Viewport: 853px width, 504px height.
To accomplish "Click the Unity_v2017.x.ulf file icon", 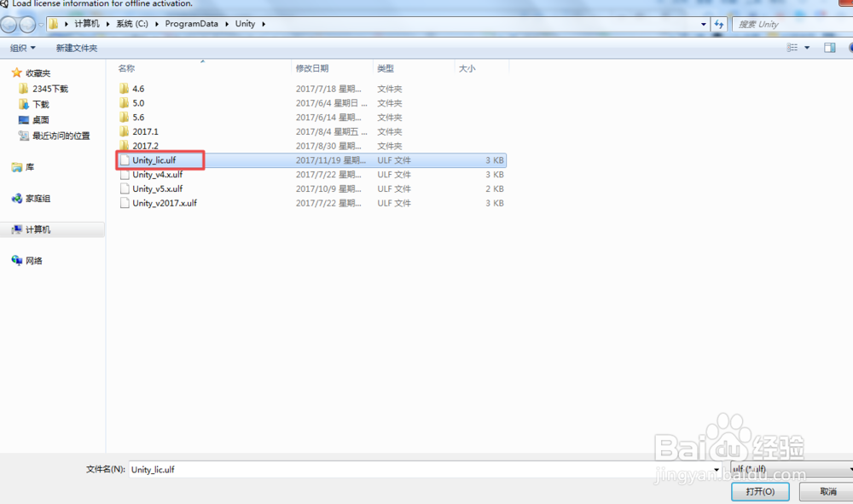I will point(125,203).
